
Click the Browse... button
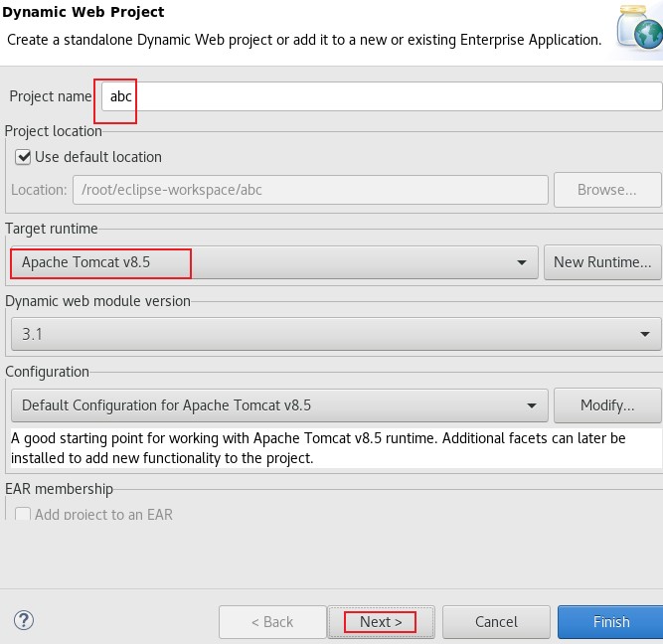607,190
